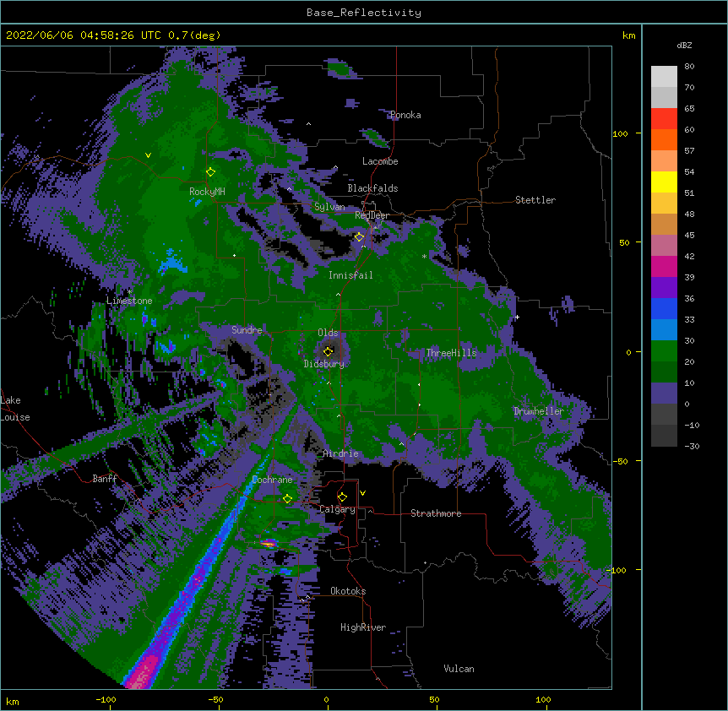Image resolution: width=728 pixels, height=711 pixels.
Task: Click the Lake Louise label
Action: [15, 409]
